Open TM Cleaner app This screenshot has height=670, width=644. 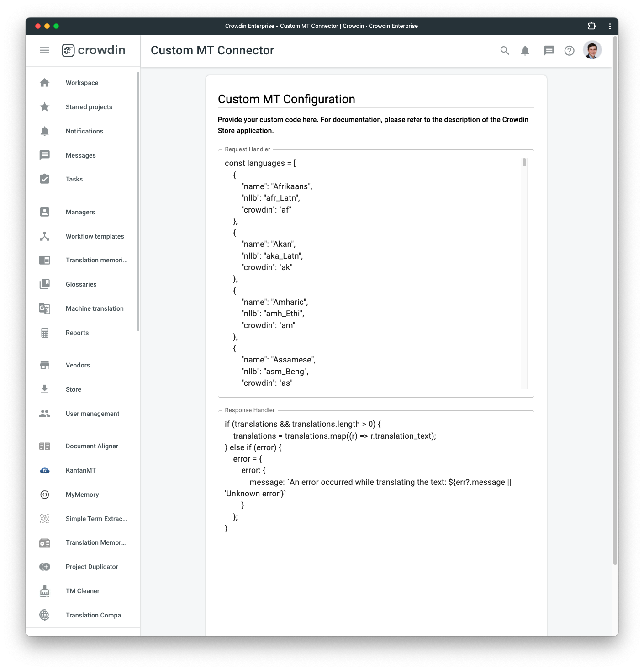(82, 591)
